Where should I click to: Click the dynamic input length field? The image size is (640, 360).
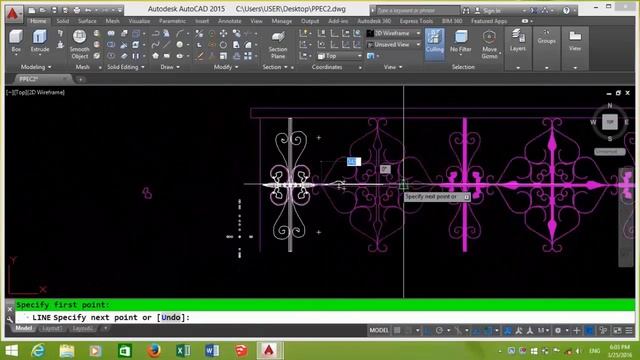(354, 162)
